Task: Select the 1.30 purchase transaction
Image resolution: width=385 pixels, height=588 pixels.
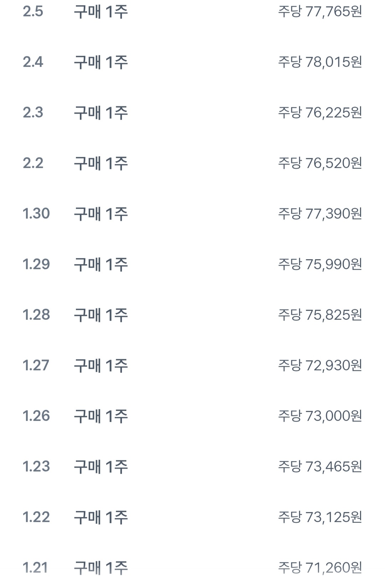Action: click(101, 214)
